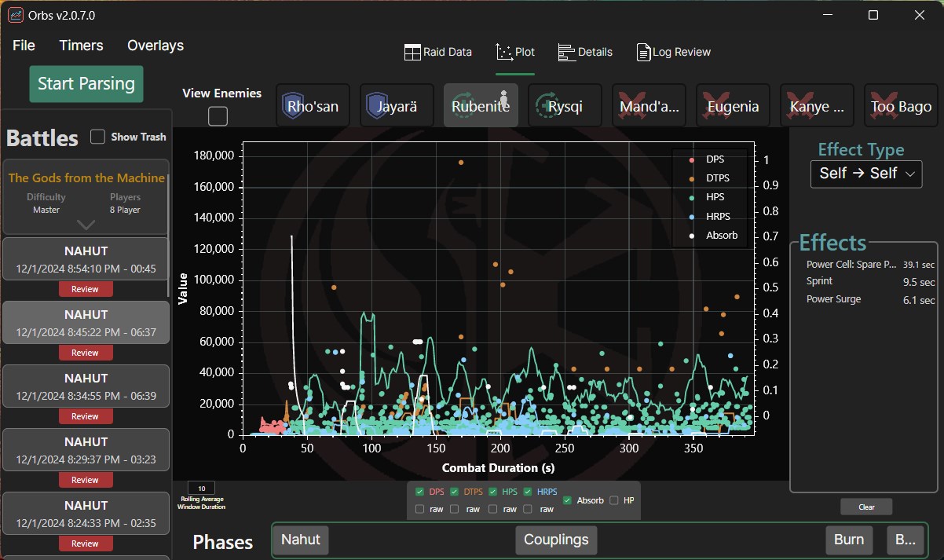
Task: Switch to the Details tab
Action: pyautogui.click(x=585, y=53)
